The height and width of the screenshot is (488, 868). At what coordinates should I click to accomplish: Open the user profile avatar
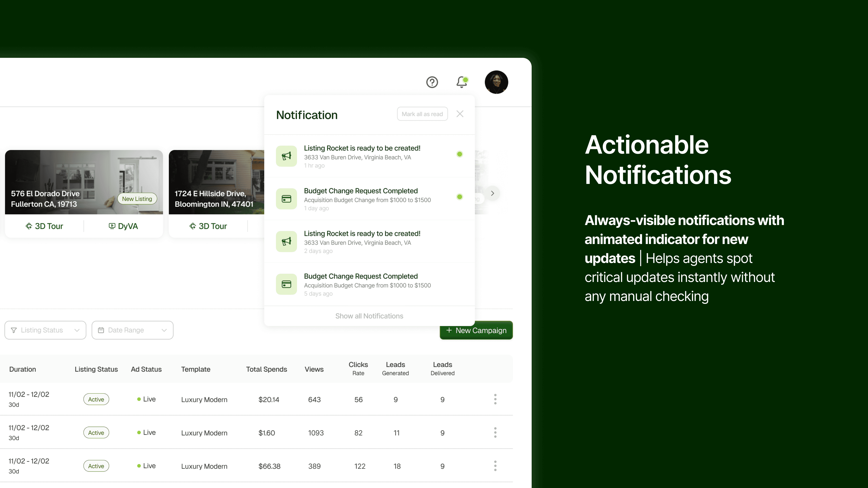tap(496, 82)
